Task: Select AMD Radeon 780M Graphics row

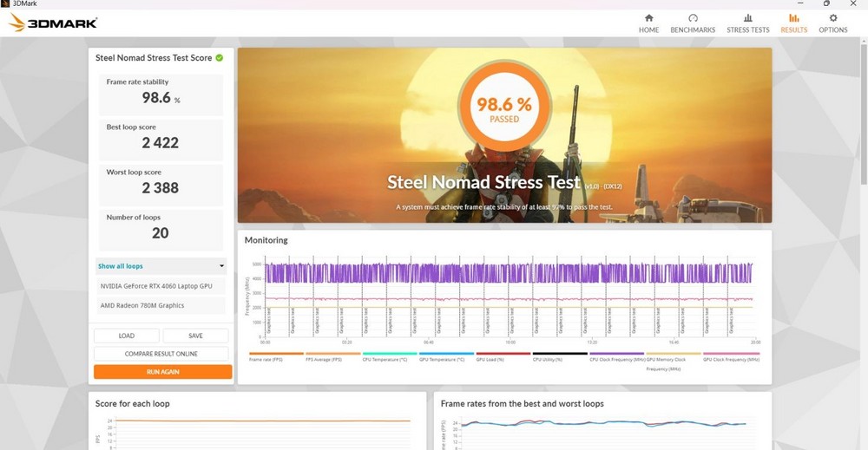Action: (x=161, y=305)
